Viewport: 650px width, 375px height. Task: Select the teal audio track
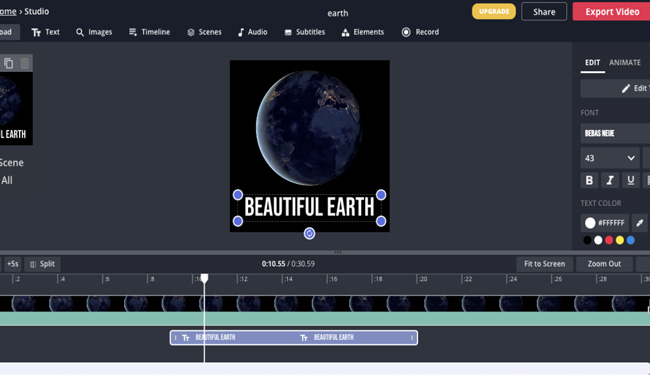point(325,319)
